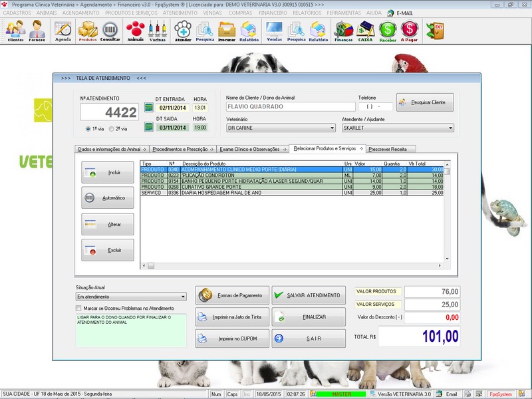Open the Vendas monitor icon
The image size is (532, 399).
coord(274,31)
